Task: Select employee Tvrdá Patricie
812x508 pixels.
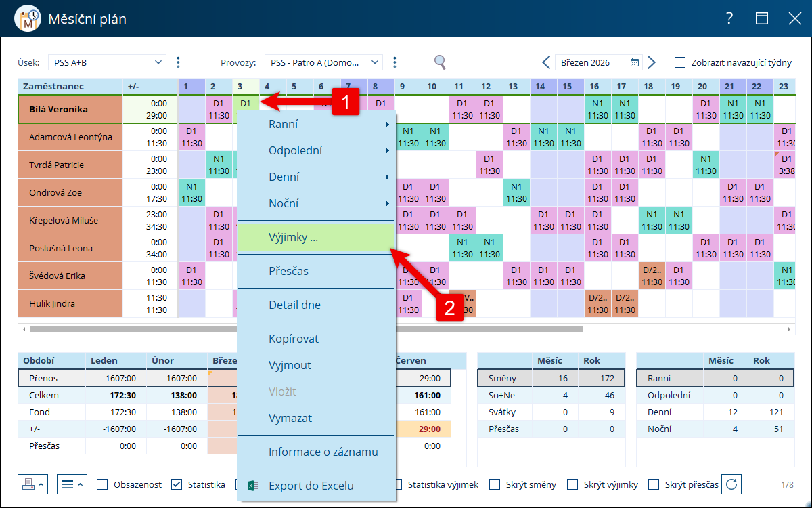Action: coord(70,165)
